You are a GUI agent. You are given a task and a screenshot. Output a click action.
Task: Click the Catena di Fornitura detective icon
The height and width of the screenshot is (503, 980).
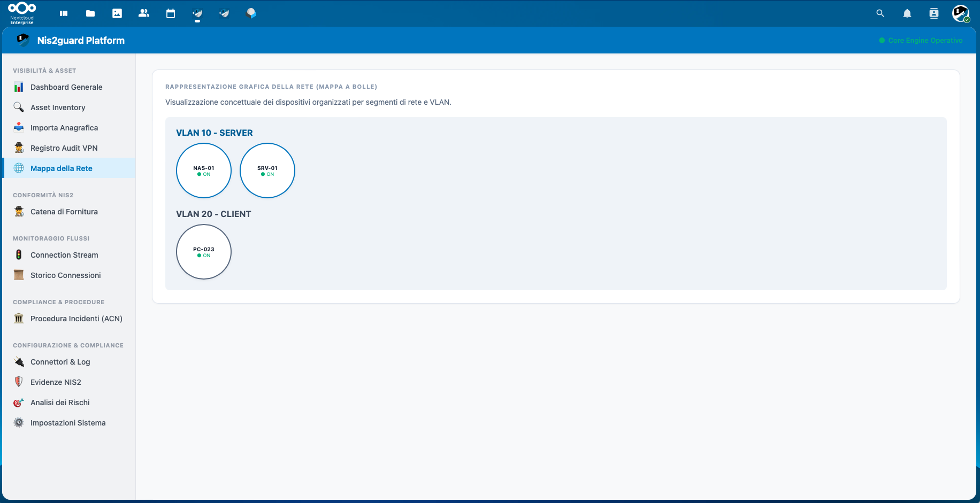tap(19, 212)
